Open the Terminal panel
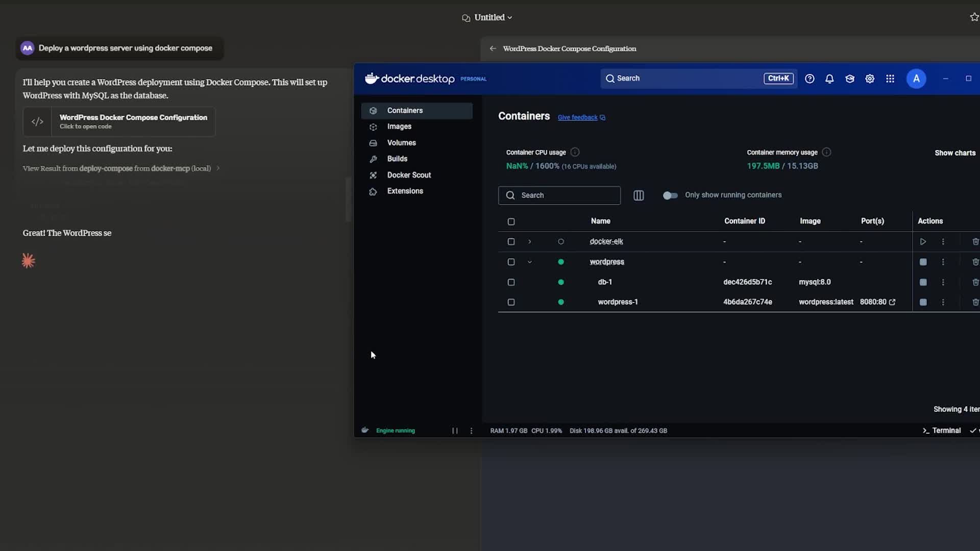 pos(942,431)
